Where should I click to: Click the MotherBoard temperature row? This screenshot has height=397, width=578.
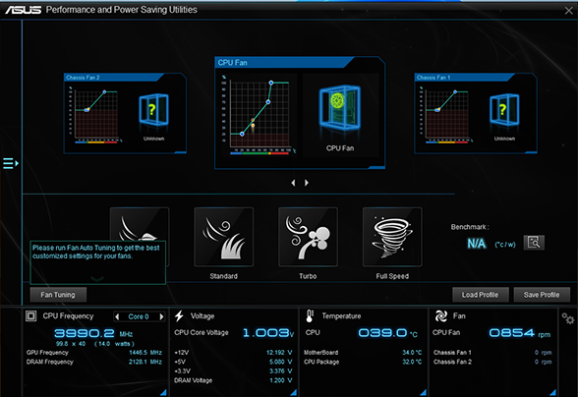(363, 352)
